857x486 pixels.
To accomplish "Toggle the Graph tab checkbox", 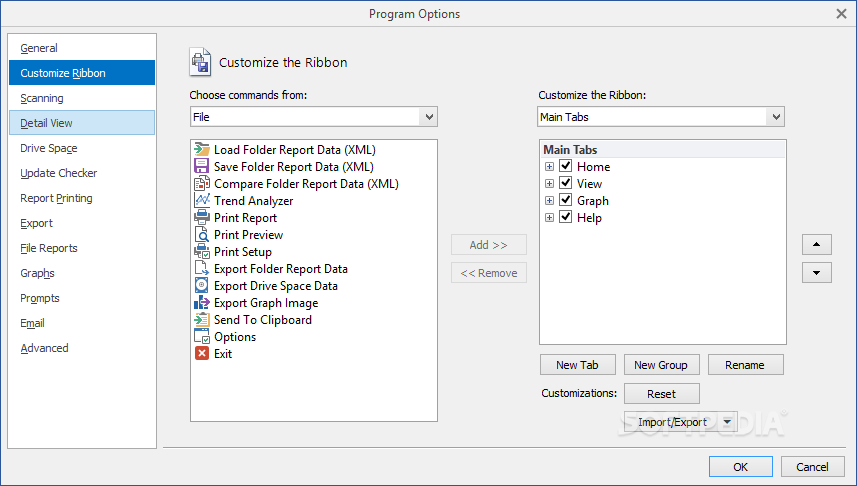I will tap(566, 200).
